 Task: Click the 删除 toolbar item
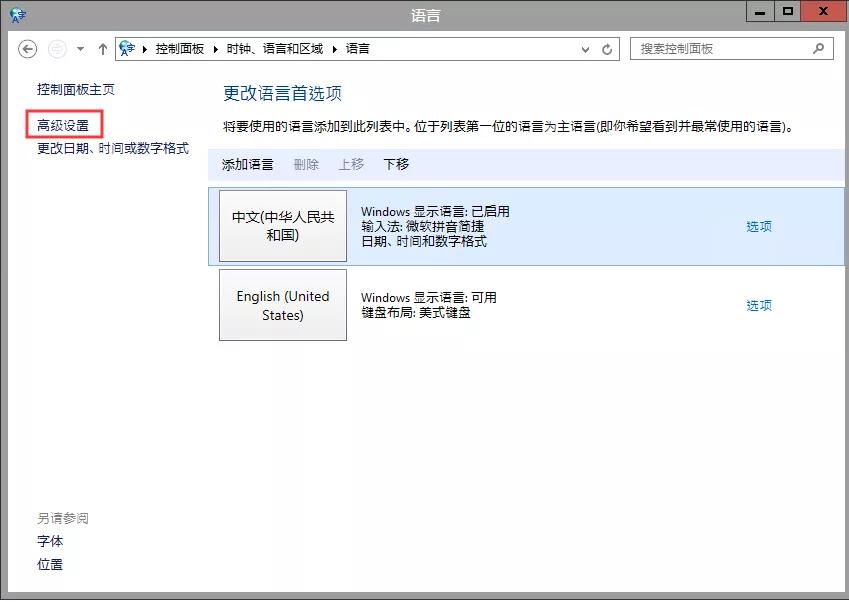click(305, 165)
